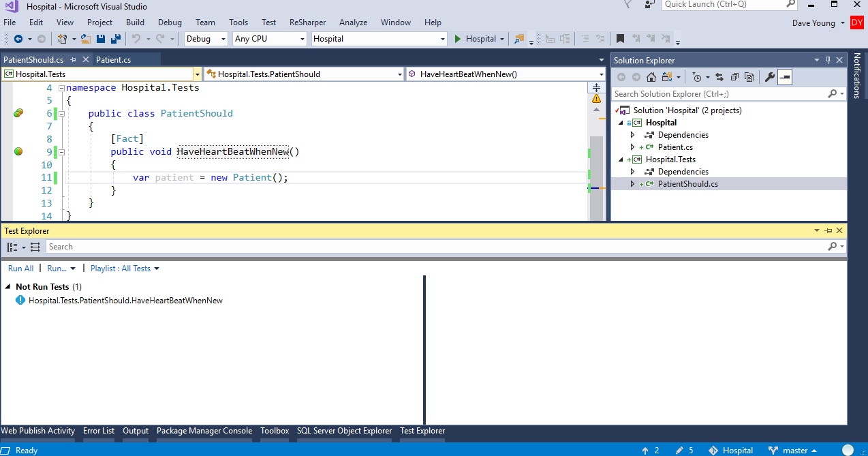Open the Analyze menu

click(353, 22)
